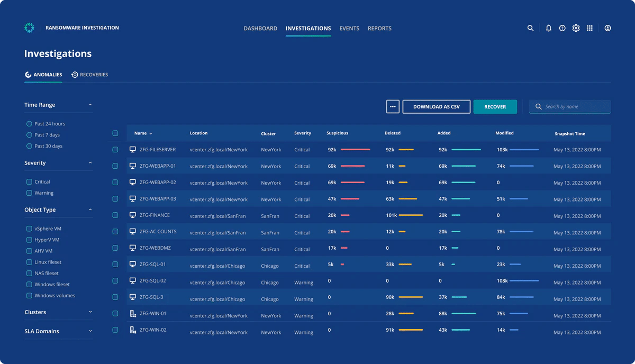
Task: Open notifications bell icon
Action: [x=549, y=29]
